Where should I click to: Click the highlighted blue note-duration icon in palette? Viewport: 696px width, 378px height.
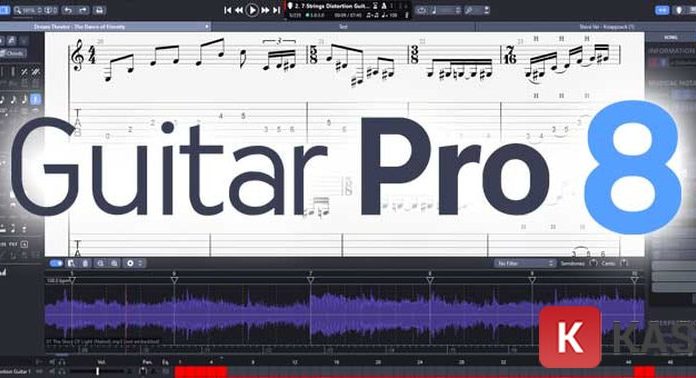(36, 99)
